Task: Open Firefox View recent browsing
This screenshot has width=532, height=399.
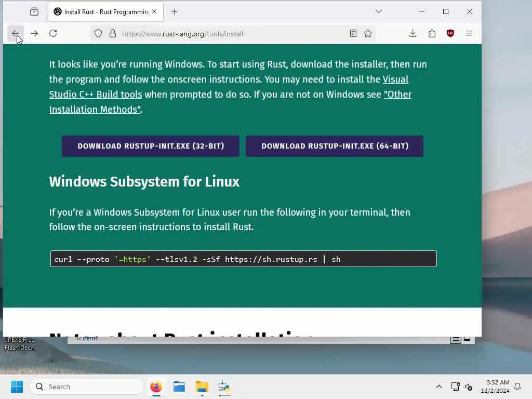Action: pyautogui.click(x=34, y=12)
